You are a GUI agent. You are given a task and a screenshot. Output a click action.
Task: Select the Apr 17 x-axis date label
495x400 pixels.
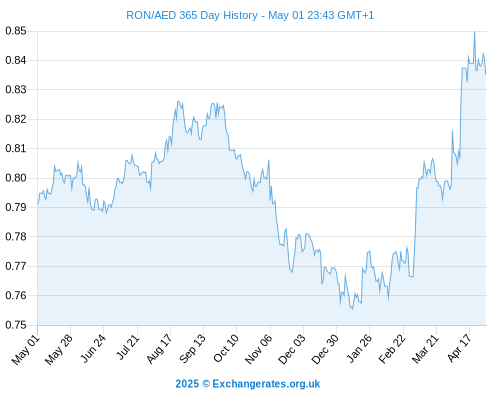click(459, 348)
